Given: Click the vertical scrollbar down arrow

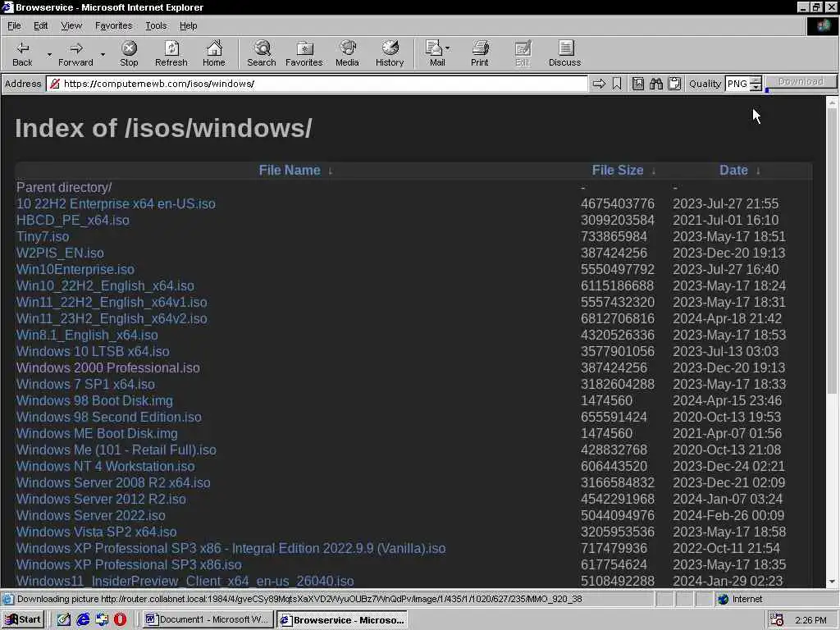Looking at the screenshot, I should coord(832,582).
